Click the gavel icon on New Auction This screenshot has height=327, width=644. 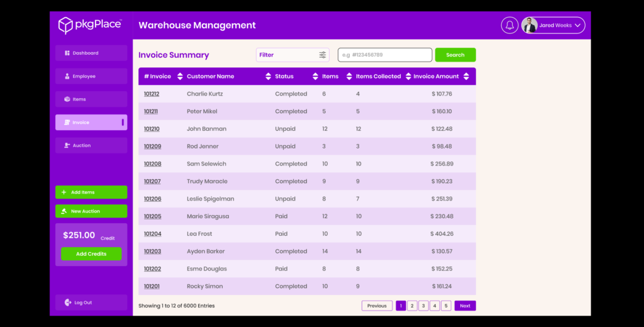[64, 211]
